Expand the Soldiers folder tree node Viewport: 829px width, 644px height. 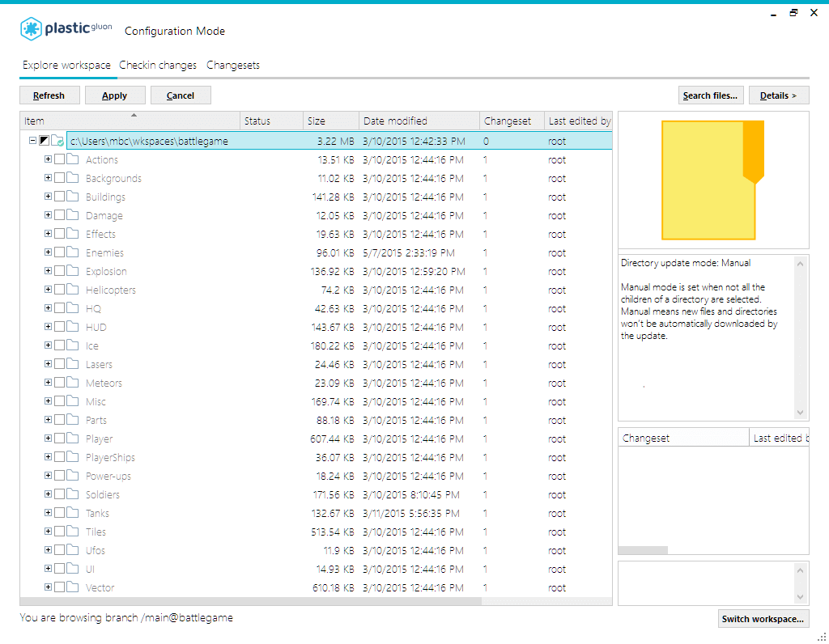click(48, 494)
